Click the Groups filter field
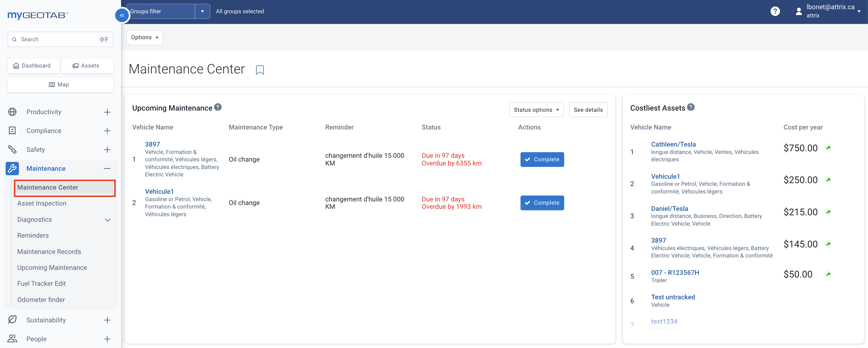This screenshot has height=348, width=868. pos(161,12)
